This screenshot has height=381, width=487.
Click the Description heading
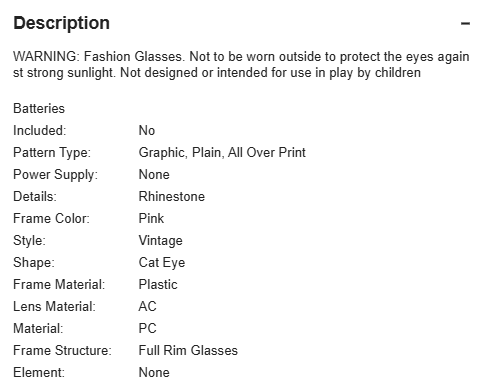61,23
